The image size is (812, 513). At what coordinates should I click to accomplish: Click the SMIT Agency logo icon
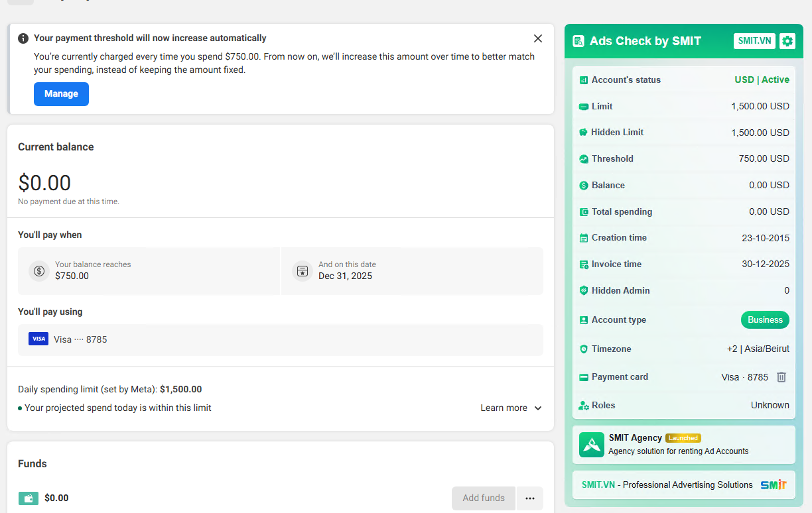[x=591, y=445]
